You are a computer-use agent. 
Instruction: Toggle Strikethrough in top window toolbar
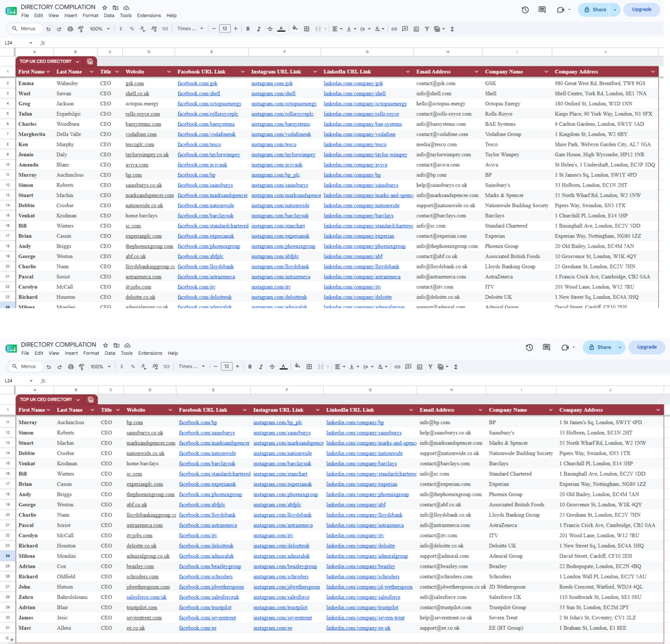269,29
